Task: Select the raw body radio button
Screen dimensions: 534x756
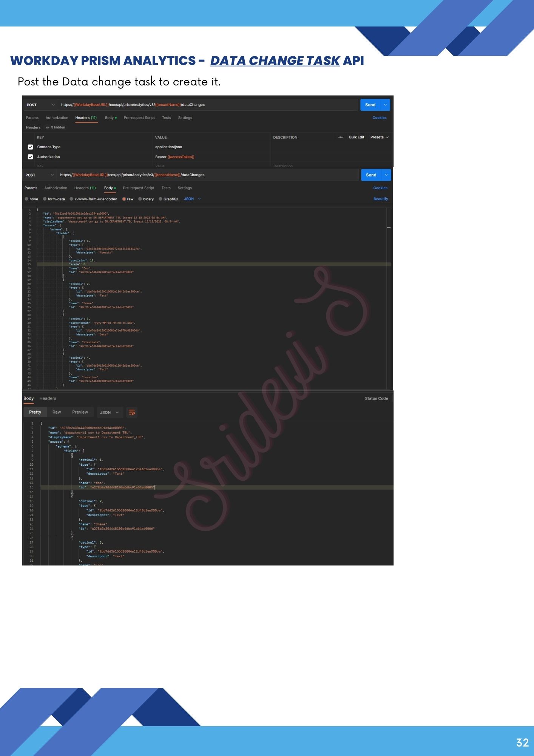Action: pos(124,199)
